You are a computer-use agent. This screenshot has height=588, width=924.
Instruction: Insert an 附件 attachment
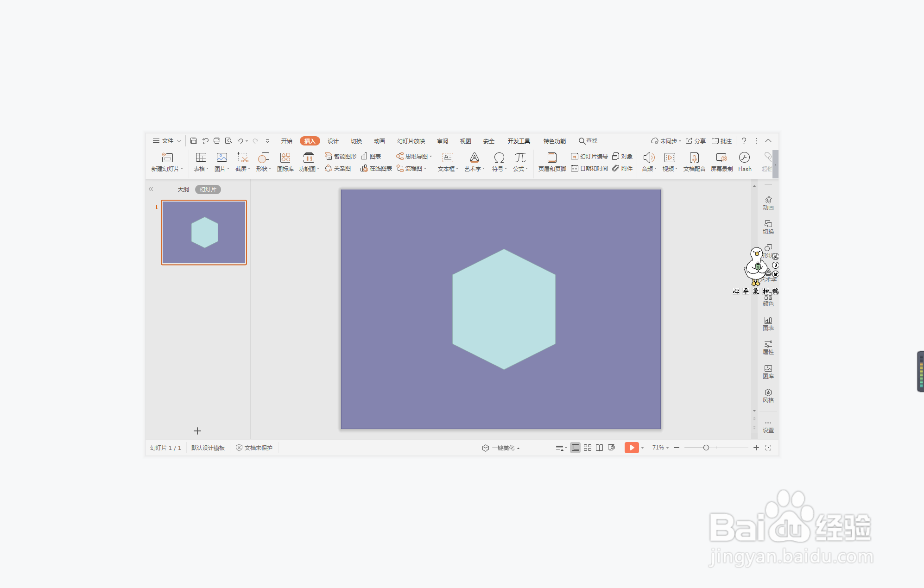pyautogui.click(x=622, y=169)
